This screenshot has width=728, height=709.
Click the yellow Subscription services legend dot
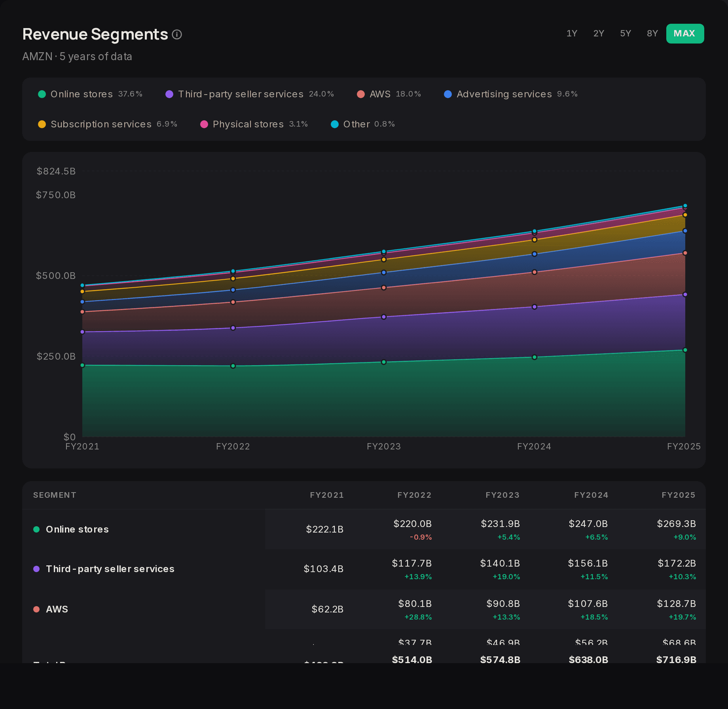tap(42, 124)
